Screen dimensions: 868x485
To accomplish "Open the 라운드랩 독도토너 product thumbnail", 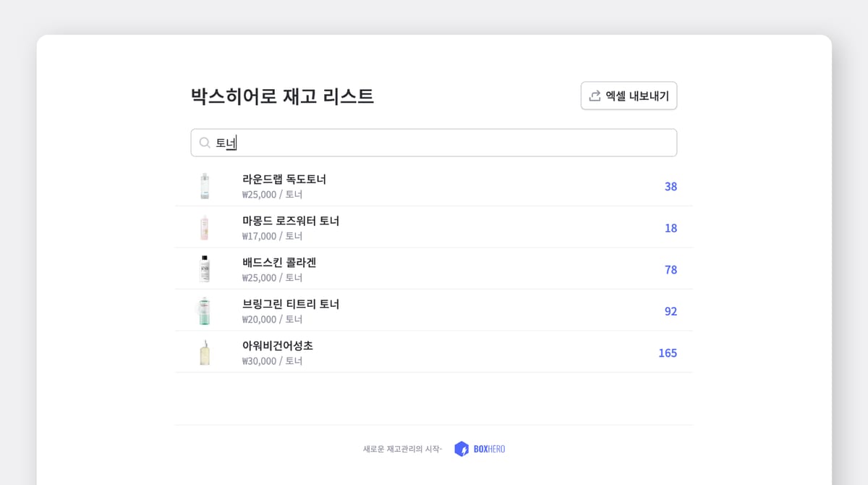I will click(204, 185).
